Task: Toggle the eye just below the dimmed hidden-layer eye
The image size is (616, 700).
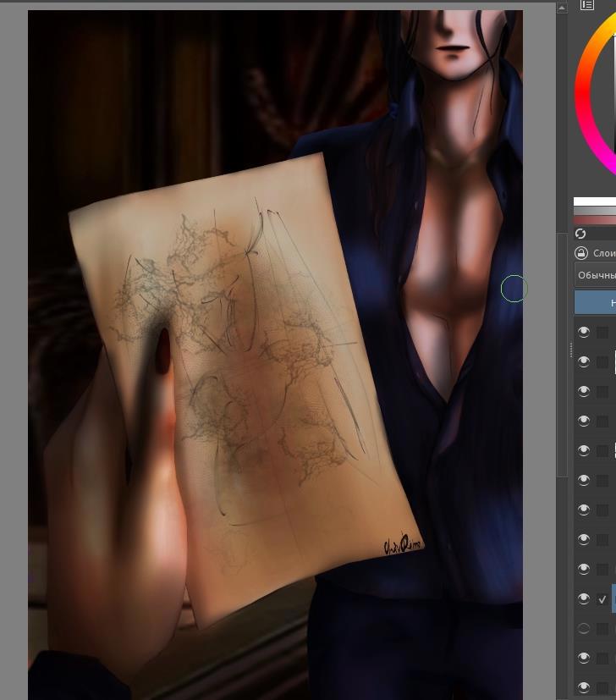Action: (583, 658)
